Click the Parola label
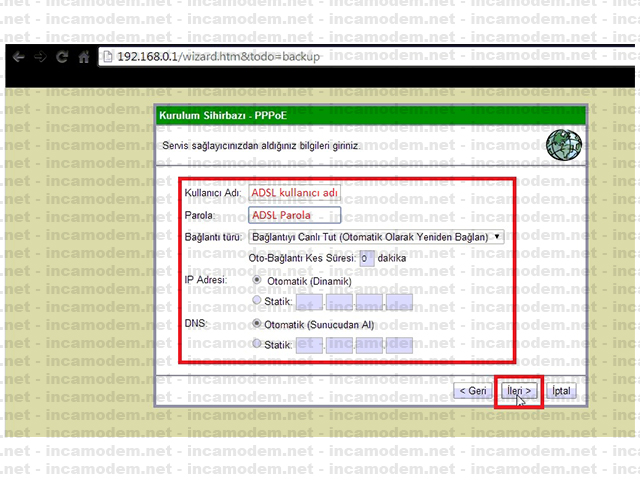 pyautogui.click(x=200, y=215)
